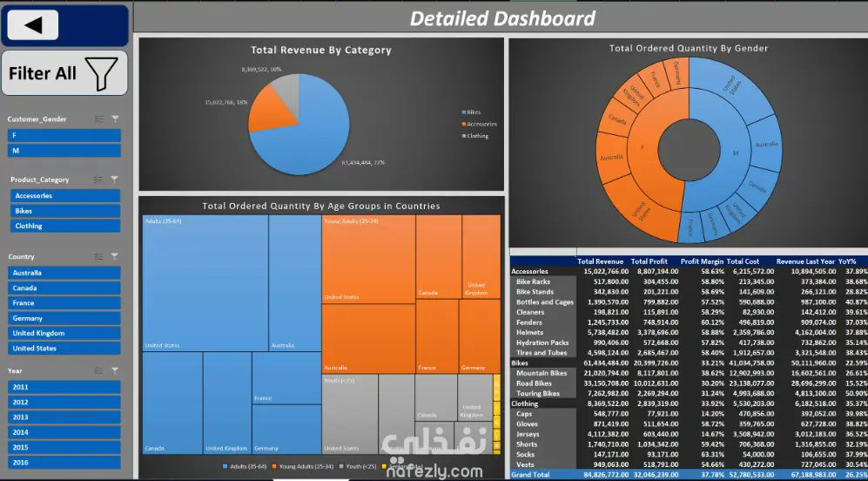Enable multi-select on Product_Category slicer
The width and height of the screenshot is (868, 481).
98,179
